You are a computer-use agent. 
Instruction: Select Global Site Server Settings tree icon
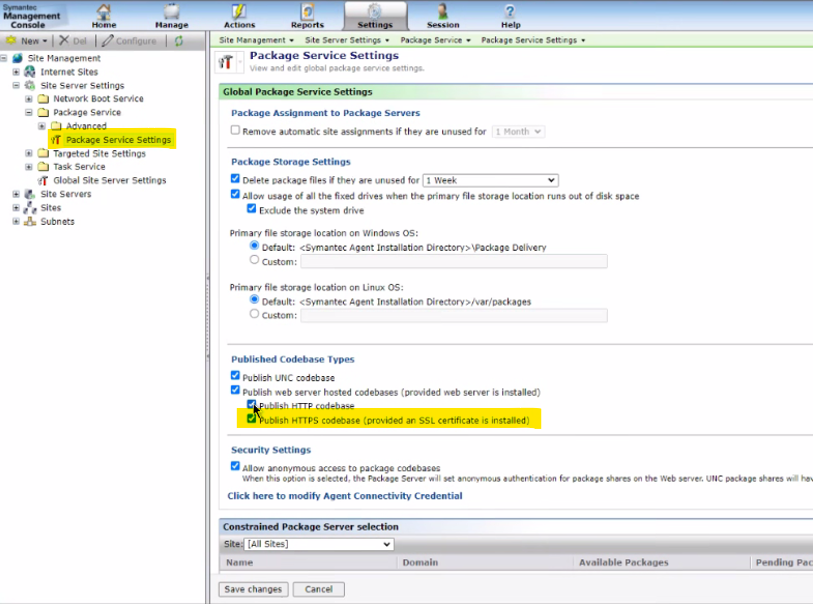click(43, 181)
